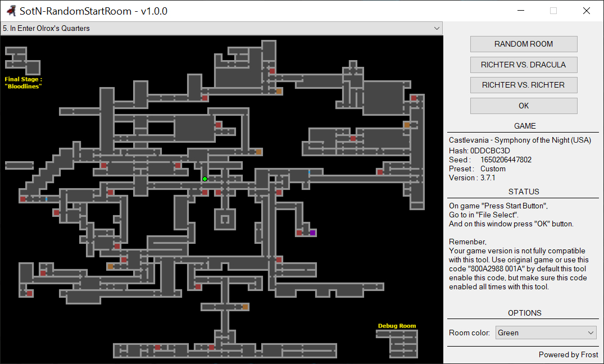Click the 'Castlevania - Symphony of the Night (USA)' title
The width and height of the screenshot is (604, 364).
(x=520, y=140)
